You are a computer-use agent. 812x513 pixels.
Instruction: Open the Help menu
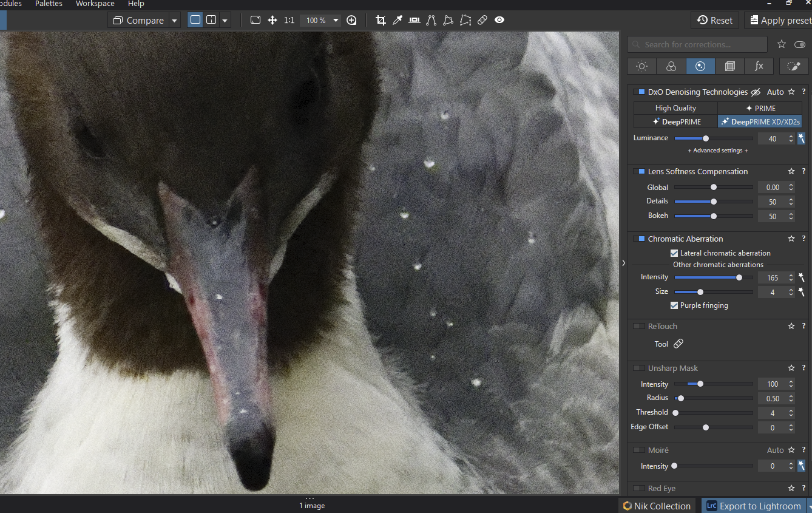pyautogui.click(x=136, y=4)
